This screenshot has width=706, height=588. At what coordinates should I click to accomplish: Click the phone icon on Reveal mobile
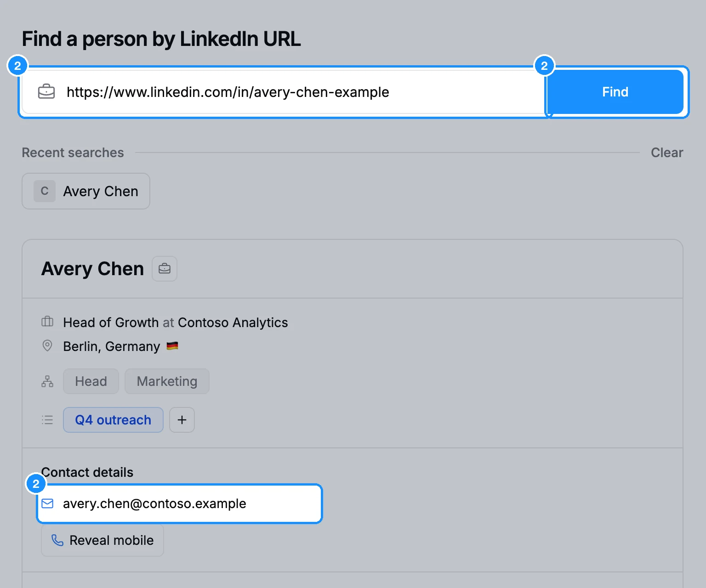click(57, 540)
